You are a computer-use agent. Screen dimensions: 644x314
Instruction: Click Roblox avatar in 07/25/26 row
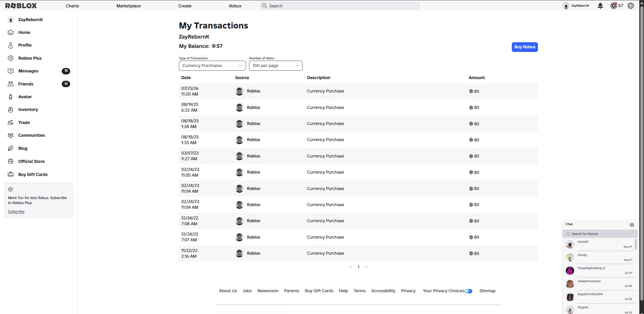coord(239,91)
